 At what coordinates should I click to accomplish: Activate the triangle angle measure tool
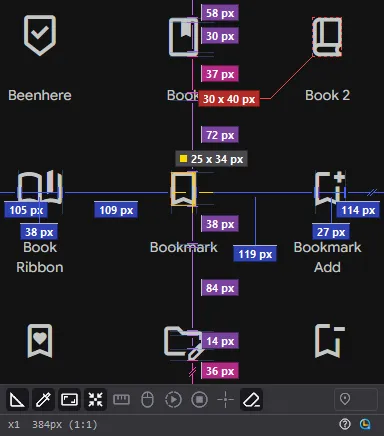pyautogui.click(x=17, y=399)
